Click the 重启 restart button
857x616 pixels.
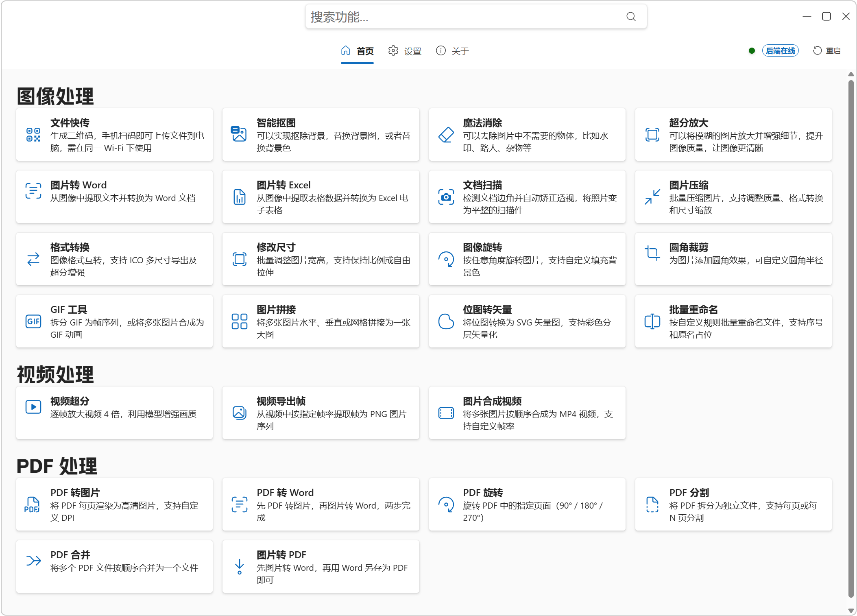(826, 51)
